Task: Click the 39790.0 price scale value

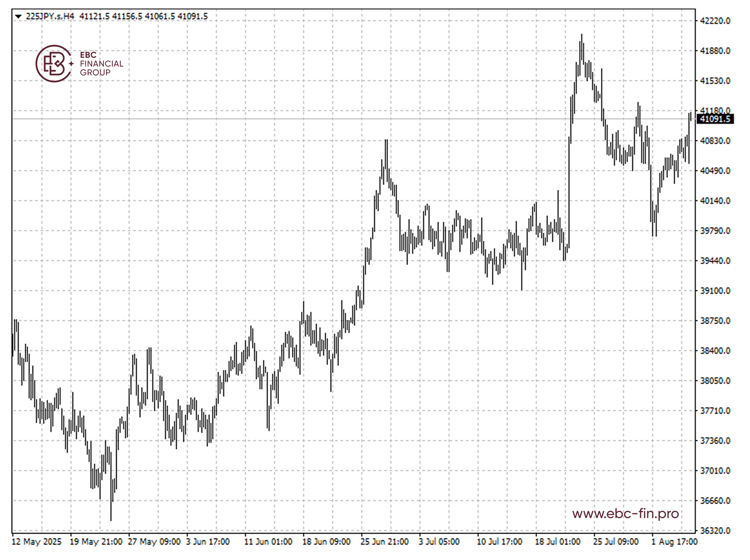Action: coord(715,231)
